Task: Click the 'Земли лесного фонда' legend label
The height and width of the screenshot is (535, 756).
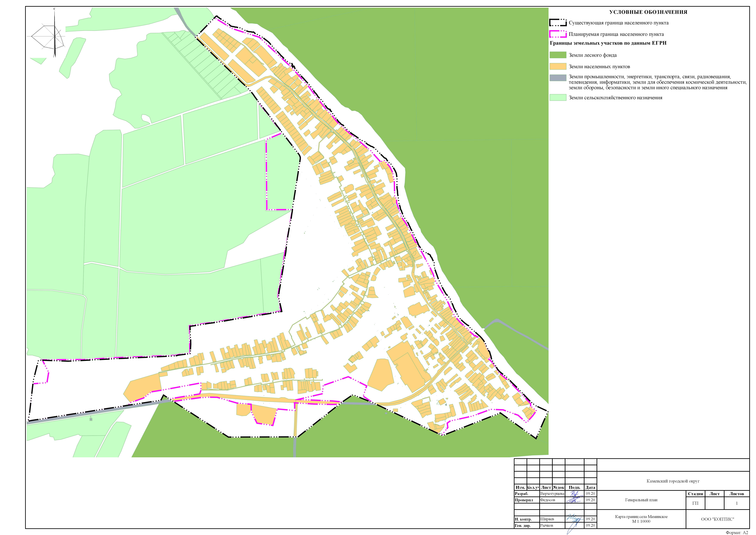Action: pos(593,55)
